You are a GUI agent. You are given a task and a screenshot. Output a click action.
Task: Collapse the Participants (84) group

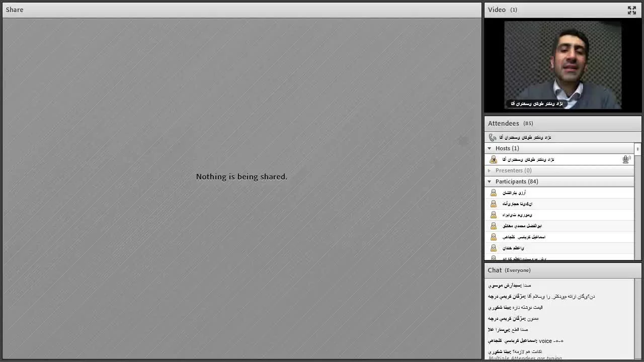coord(489,182)
